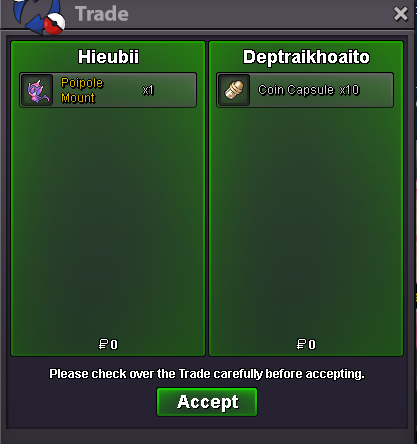The image size is (417, 444).
Task: Click the x1 quantity on Poipole Mount
Action: pos(148,90)
